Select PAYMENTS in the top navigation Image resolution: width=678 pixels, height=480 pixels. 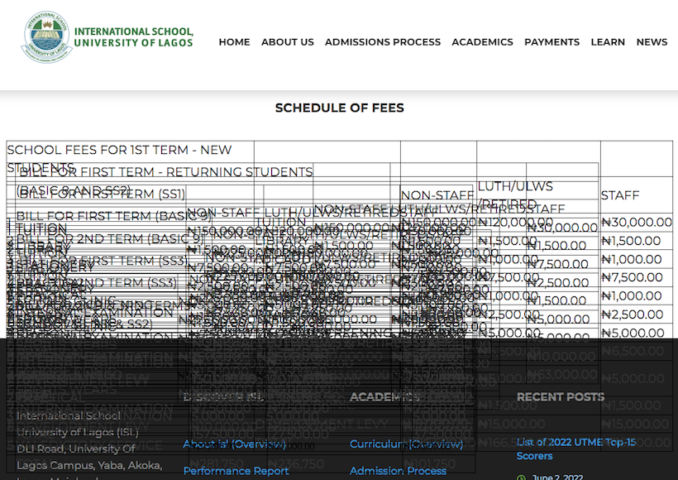pos(552,42)
